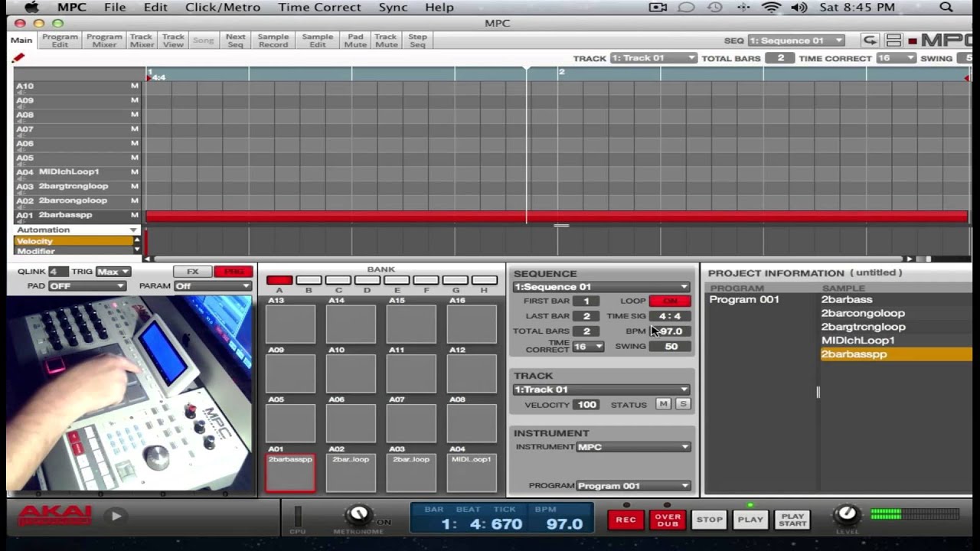
Task: Switch to the Sample Record tab
Action: coord(273,41)
